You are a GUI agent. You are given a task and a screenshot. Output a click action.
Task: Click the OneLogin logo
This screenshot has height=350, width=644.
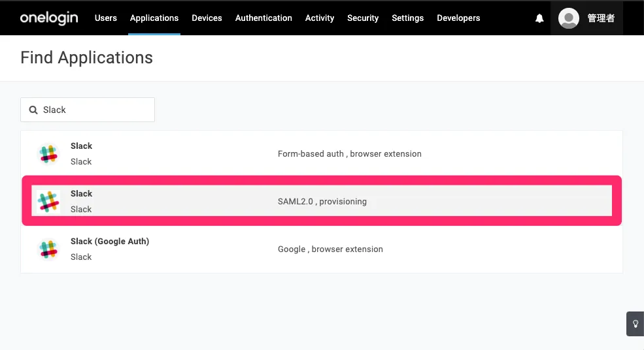point(49,18)
